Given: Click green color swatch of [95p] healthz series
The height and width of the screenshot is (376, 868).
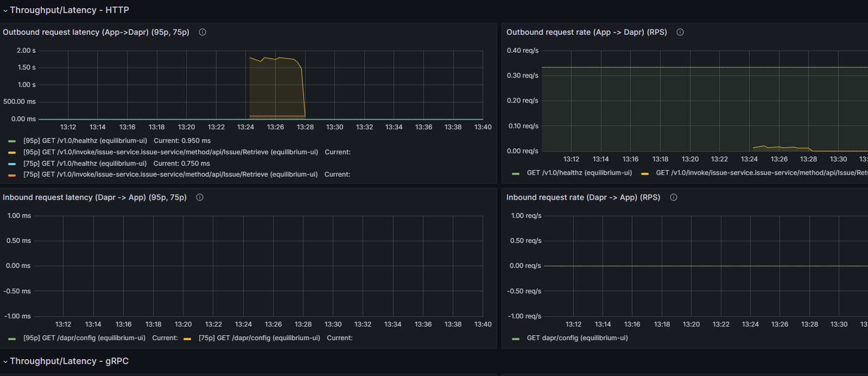Looking at the screenshot, I should 12,141.
